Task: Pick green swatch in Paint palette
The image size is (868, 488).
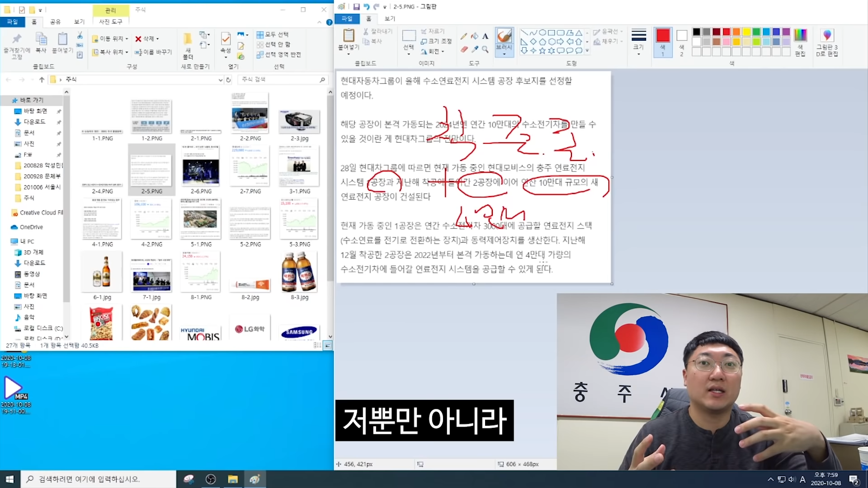Action: [756, 32]
